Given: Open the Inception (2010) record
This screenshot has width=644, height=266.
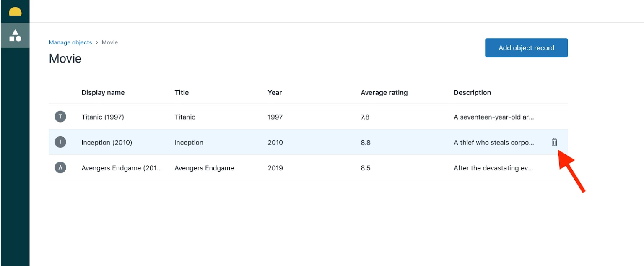Looking at the screenshot, I should [107, 143].
